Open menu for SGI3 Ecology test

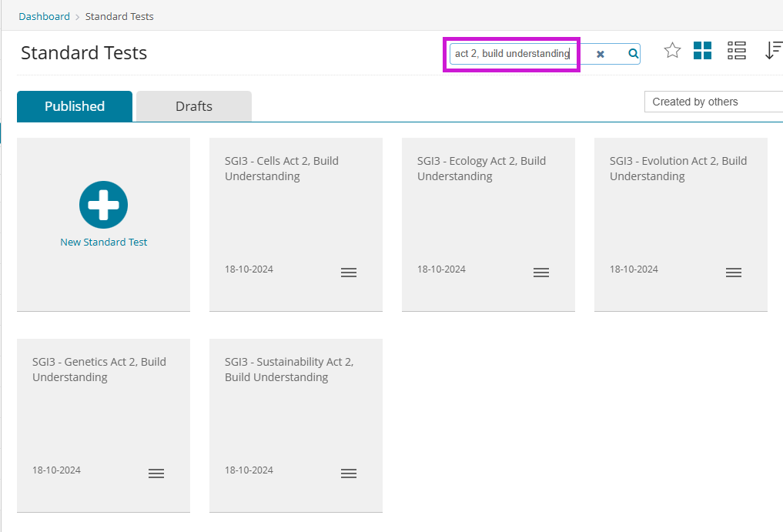point(541,273)
